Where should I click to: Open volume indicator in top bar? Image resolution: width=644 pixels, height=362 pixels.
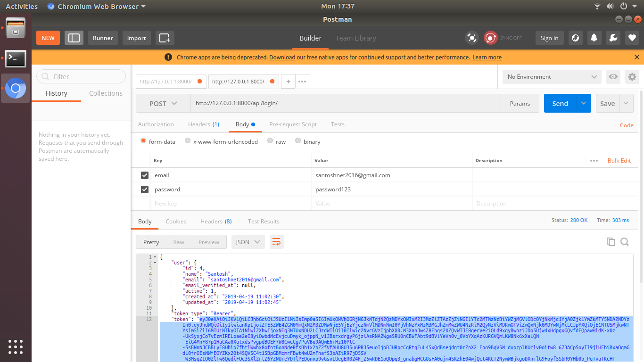click(610, 7)
